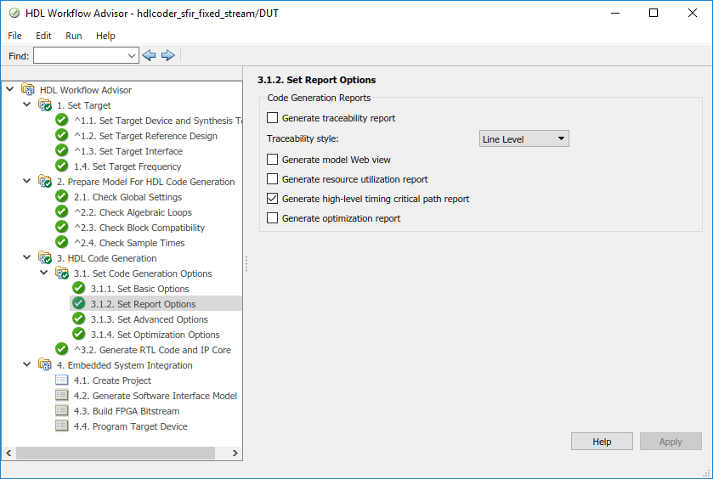Click the green check beside Check Global Settings
The height and width of the screenshot is (479, 713).
click(62, 197)
